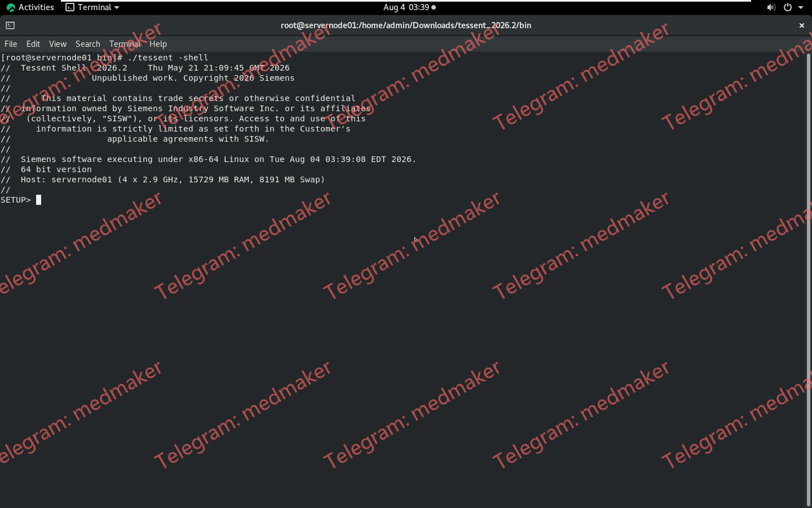
Task: Click 'Siemens software executing under x86-64 Linux' line
Action: click(x=218, y=159)
